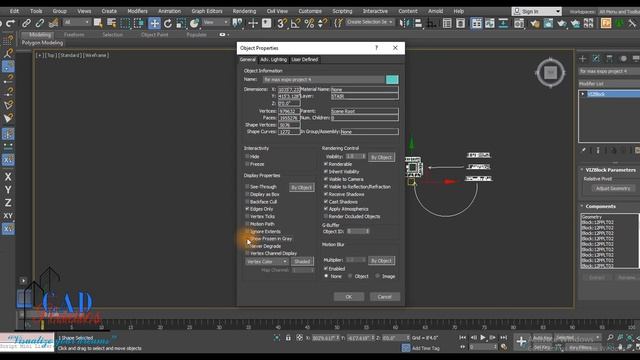Image resolution: width=640 pixels, height=360 pixels.
Task: Click the Go to End playback button
Action: point(504,338)
